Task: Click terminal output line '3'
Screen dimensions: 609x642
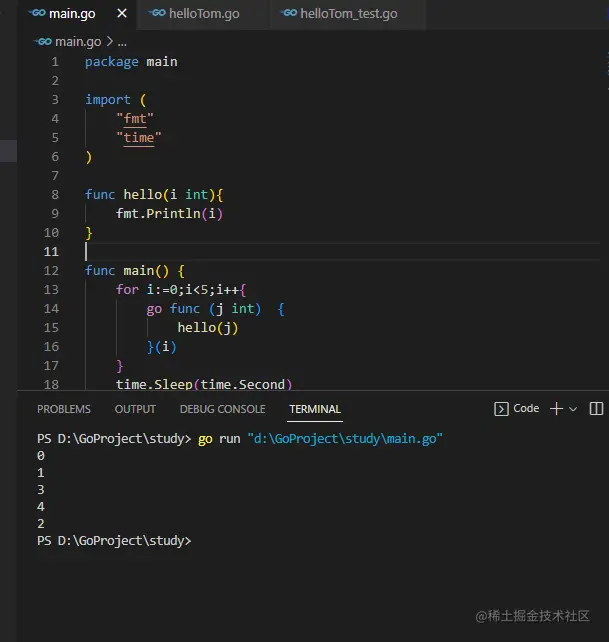Action: pos(41,490)
